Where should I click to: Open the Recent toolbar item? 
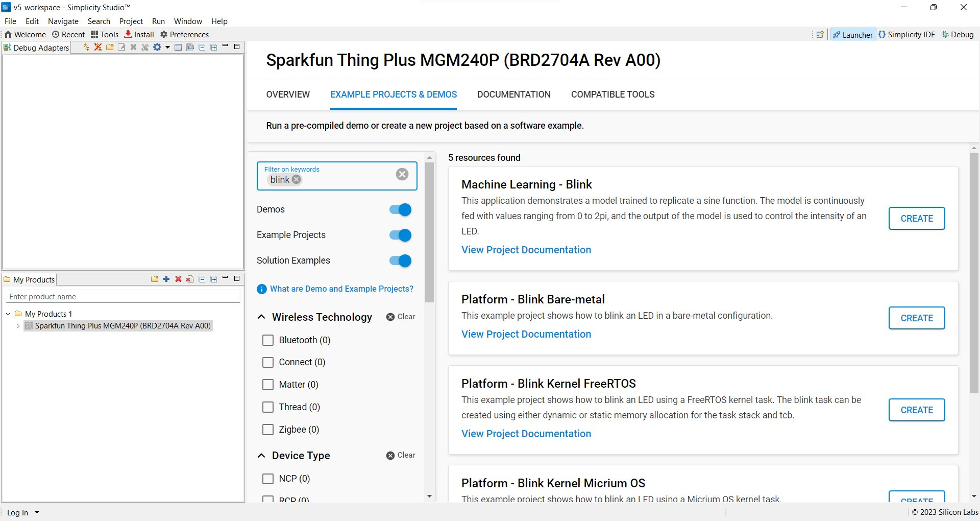tap(68, 34)
